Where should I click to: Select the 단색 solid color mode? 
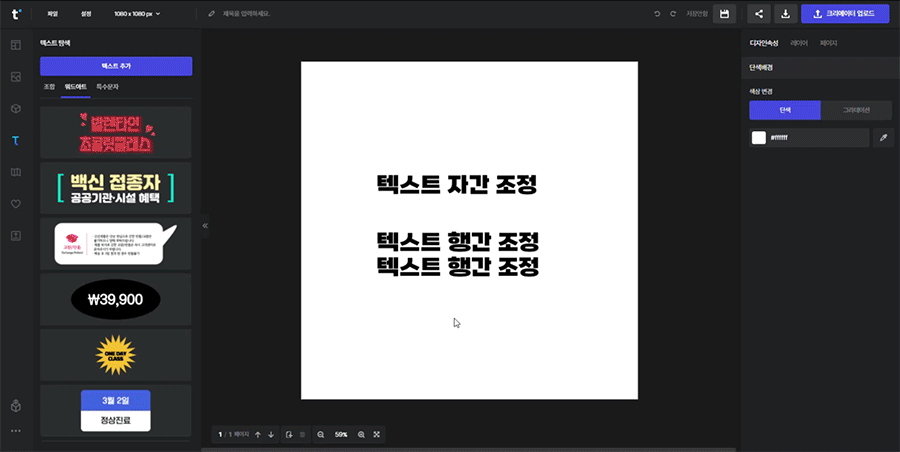(x=784, y=110)
